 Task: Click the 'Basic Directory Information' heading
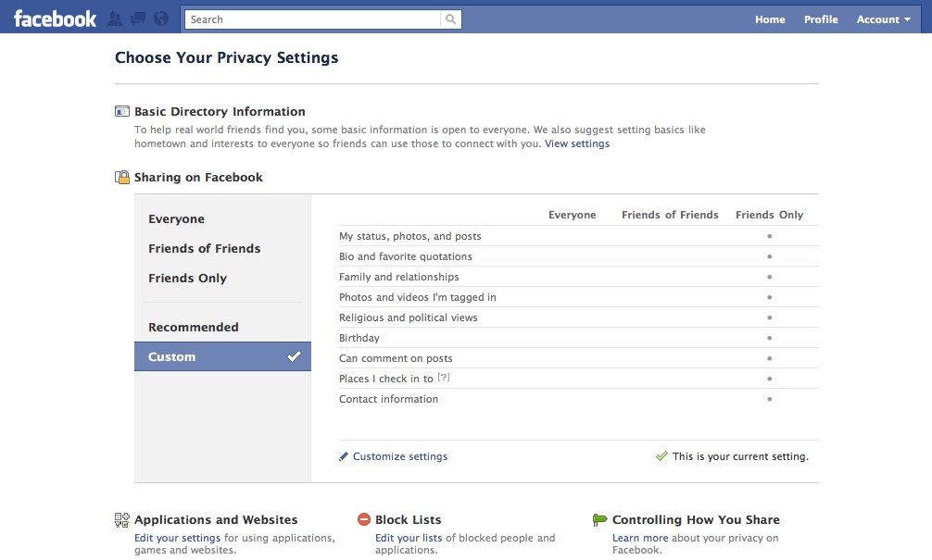[x=220, y=111]
